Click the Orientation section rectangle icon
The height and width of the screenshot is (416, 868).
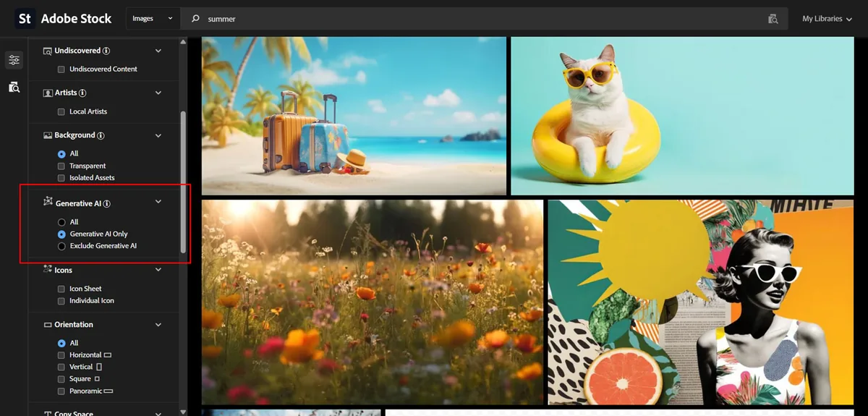[x=48, y=325]
